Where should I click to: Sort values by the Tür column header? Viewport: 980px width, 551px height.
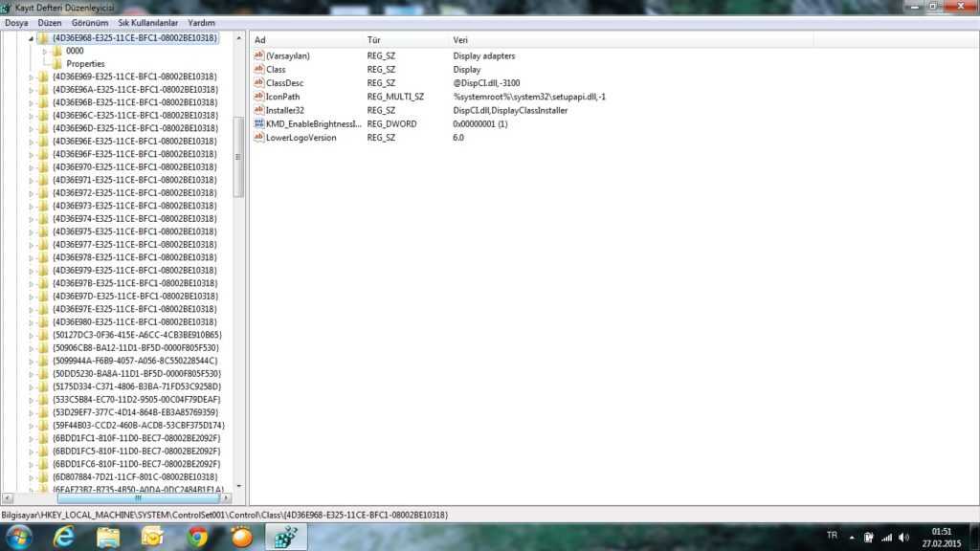click(x=374, y=40)
